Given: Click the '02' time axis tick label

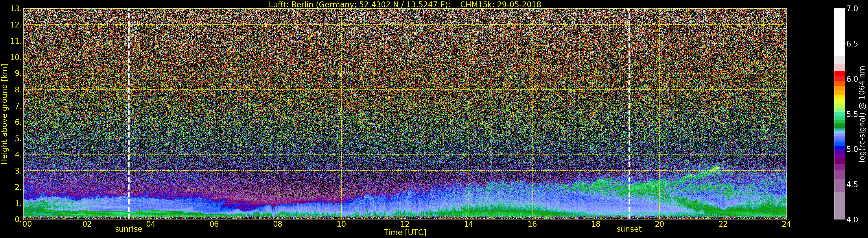Looking at the screenshot, I should coord(87,224).
